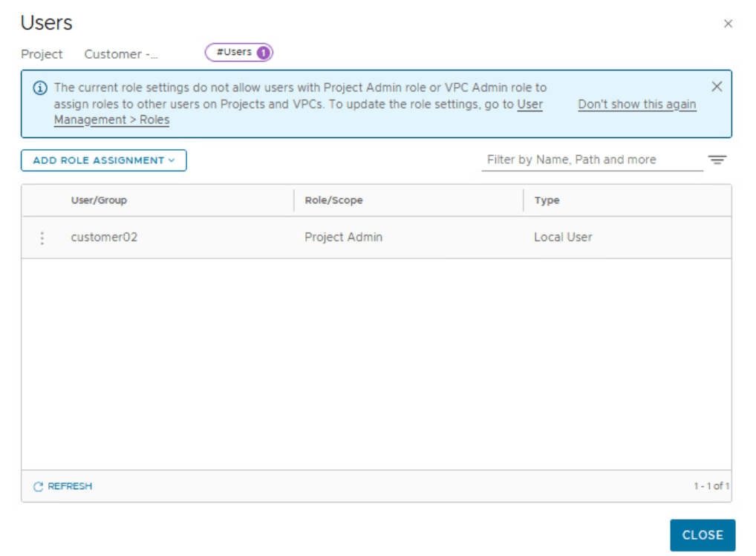Dismiss the blue info banner
The image size is (756, 556).
(716, 87)
